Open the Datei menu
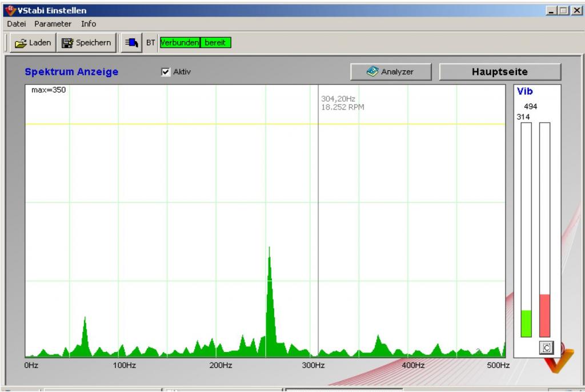585x392 pixels. click(17, 24)
